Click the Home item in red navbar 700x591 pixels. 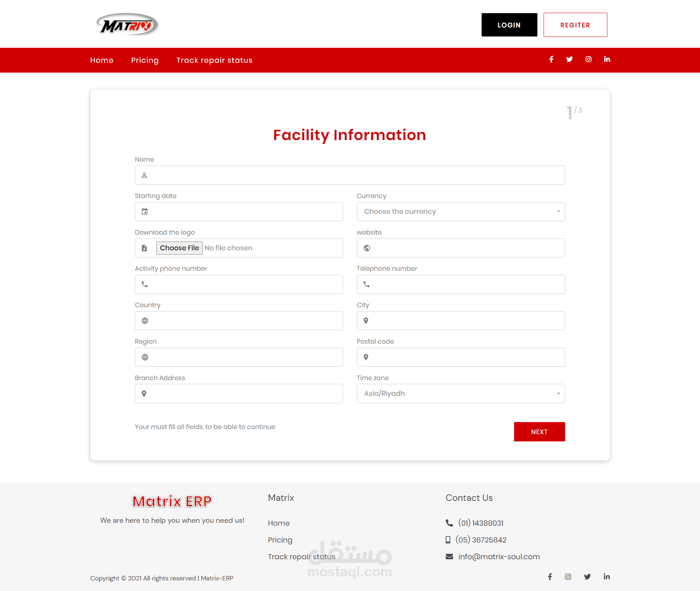tap(102, 60)
